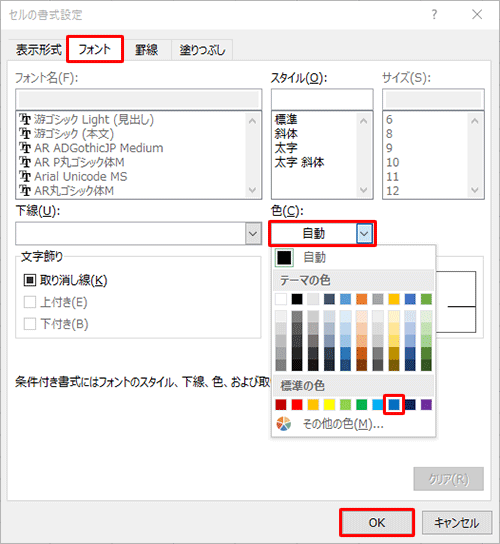Viewport: 500px width, 544px height.
Task: Open the フォント tab
Action: [94, 49]
